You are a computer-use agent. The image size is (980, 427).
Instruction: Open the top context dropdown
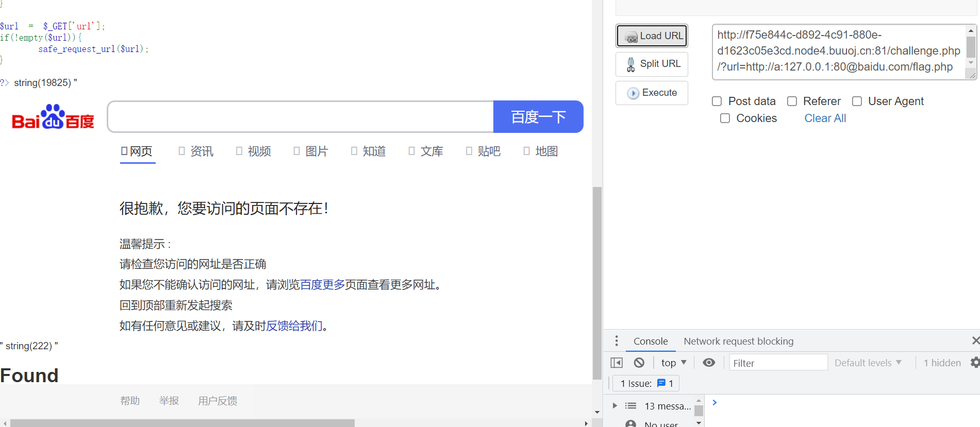[x=673, y=363]
